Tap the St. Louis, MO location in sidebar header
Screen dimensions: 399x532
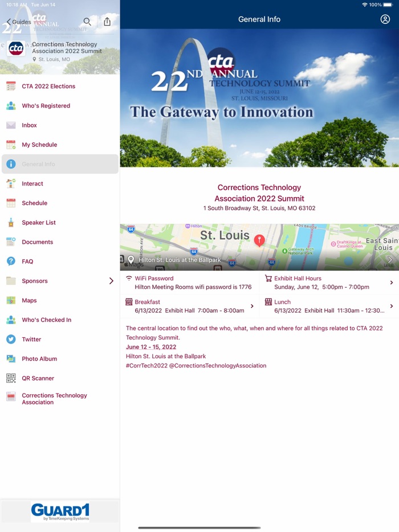click(51, 59)
